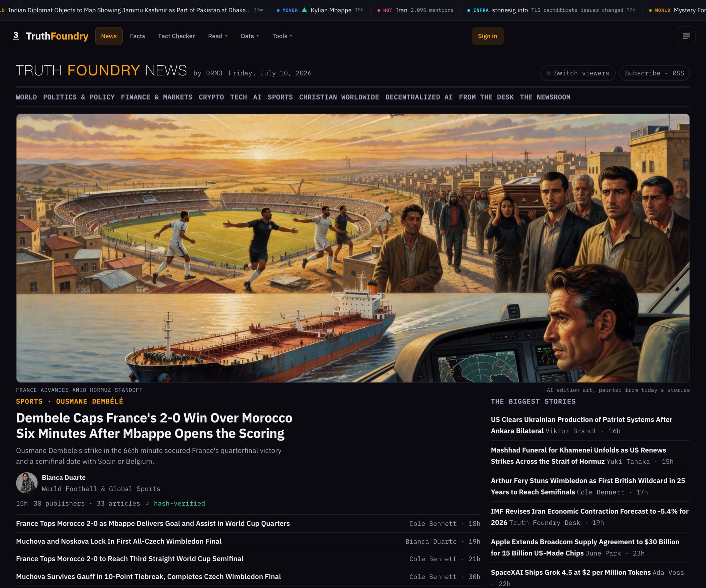The image size is (706, 588).
Task: Click the green mover arrow by Kylian Mbappe
Action: click(304, 10)
